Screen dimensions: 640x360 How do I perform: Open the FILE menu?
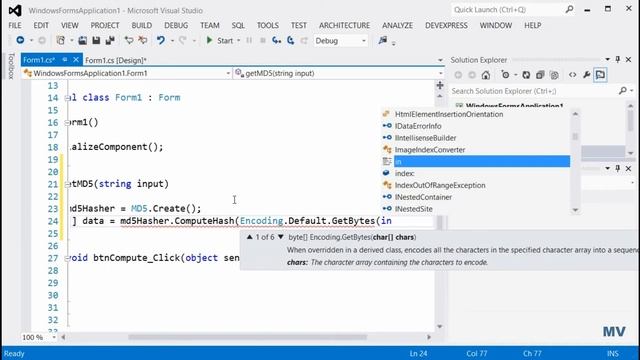15,25
